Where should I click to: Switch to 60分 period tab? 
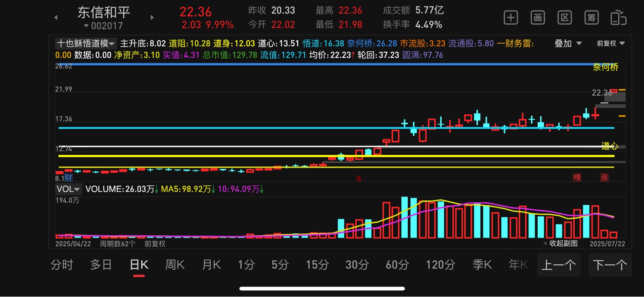(x=397, y=265)
